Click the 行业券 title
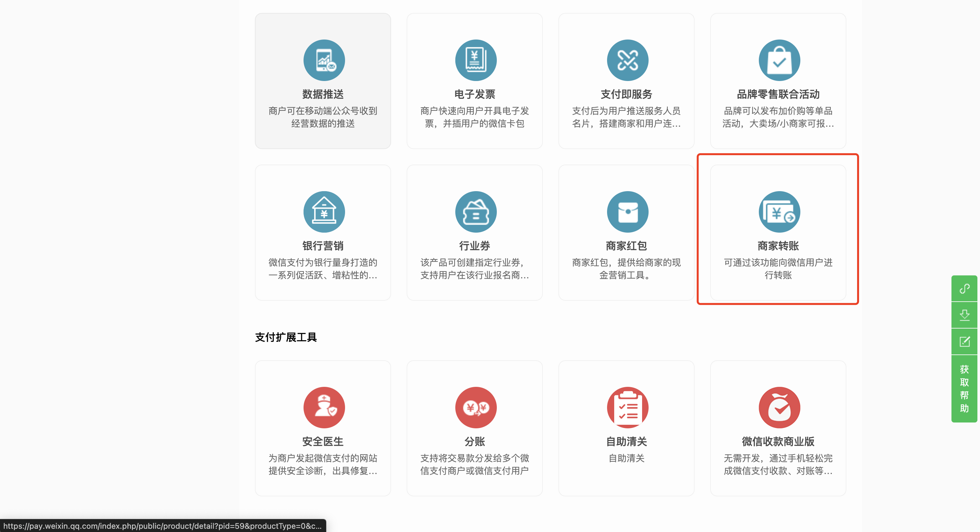Image resolution: width=980 pixels, height=532 pixels. point(474,246)
